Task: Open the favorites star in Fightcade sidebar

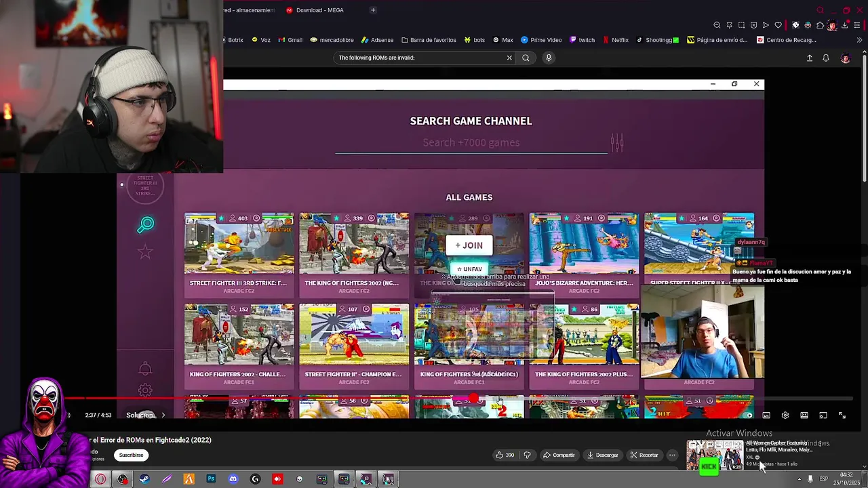Action: (145, 252)
